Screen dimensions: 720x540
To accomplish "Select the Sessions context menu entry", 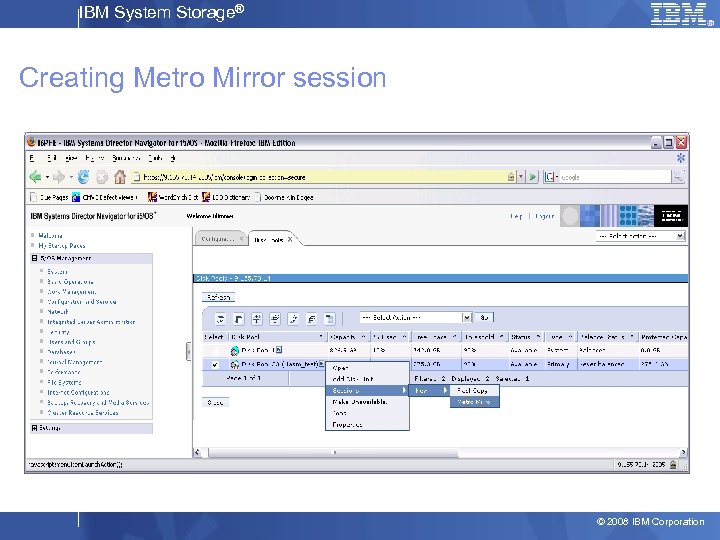I will click(367, 391).
